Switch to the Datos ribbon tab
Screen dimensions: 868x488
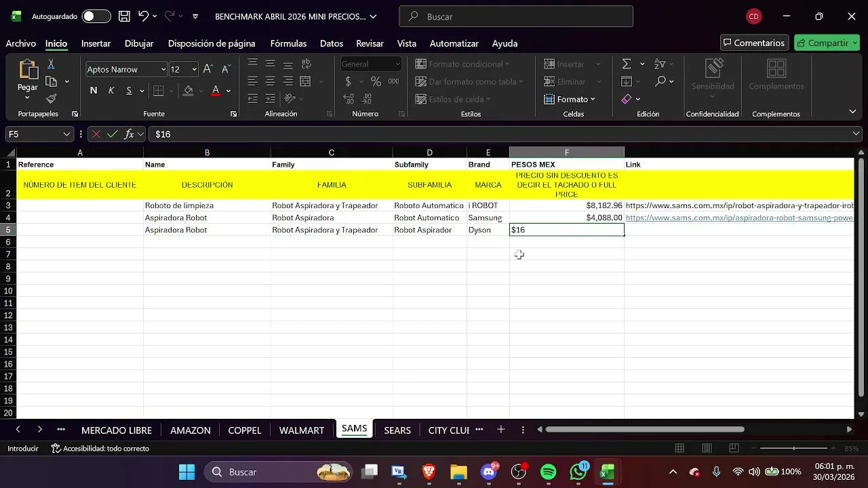[332, 43]
